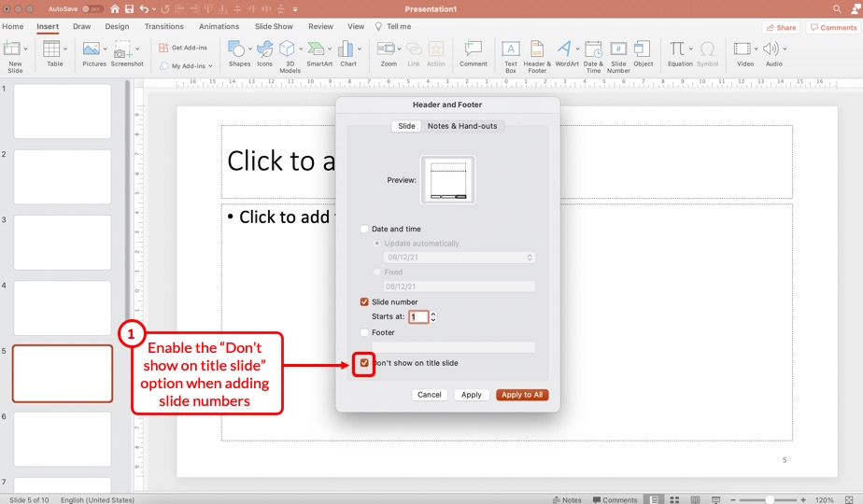
Task: Expand the Pictures dropdown arrow
Action: 106,49
